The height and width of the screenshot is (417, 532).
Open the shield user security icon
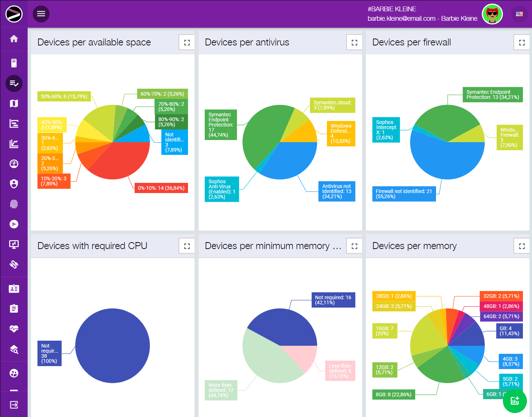[14, 184]
